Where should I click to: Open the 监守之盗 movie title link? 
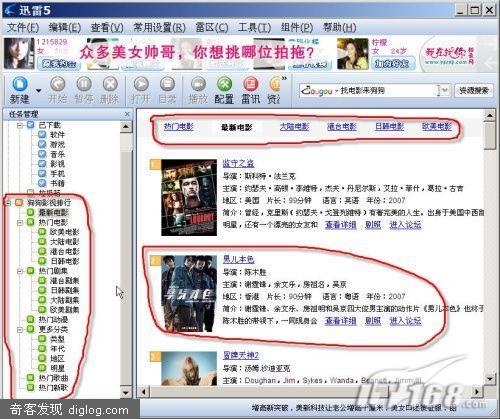(238, 163)
